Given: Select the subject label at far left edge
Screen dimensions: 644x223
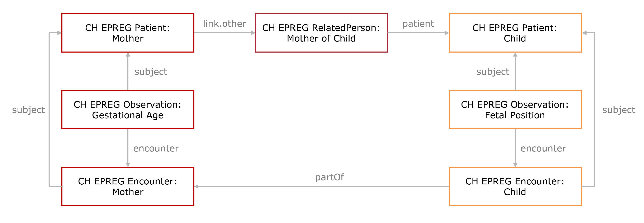Looking at the screenshot, I should coord(28,110).
